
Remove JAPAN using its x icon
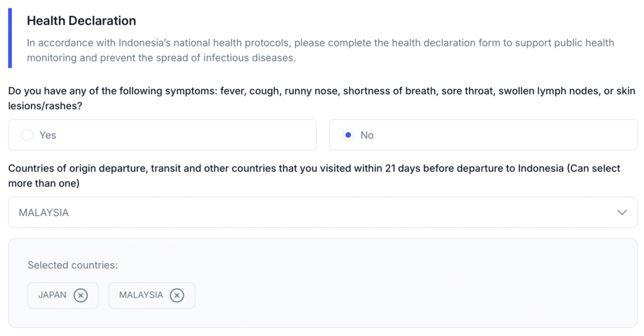point(80,295)
